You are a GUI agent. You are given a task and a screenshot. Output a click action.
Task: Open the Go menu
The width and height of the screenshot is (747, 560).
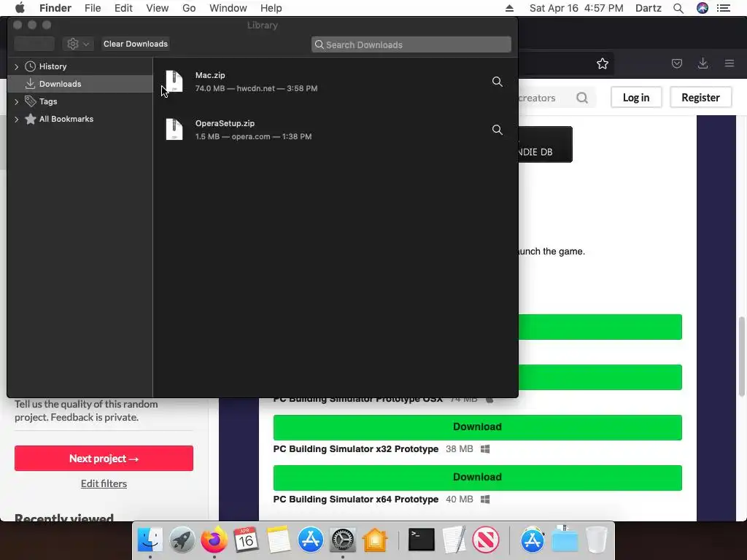click(189, 8)
